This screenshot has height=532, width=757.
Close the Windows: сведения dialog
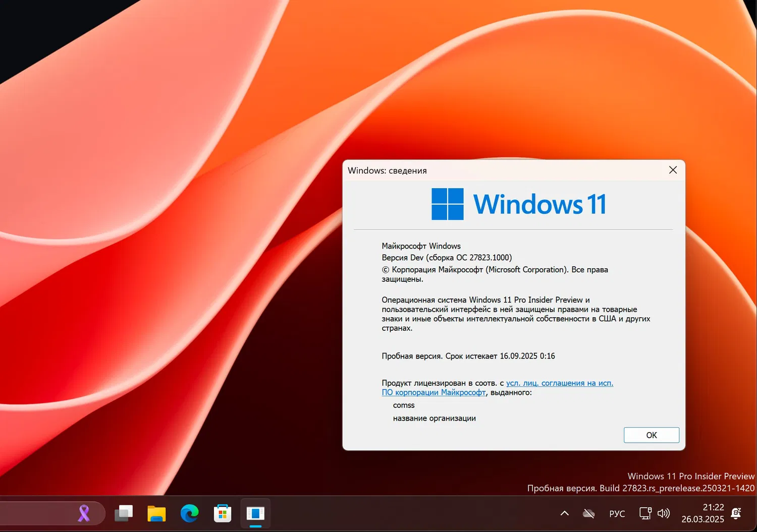(673, 170)
